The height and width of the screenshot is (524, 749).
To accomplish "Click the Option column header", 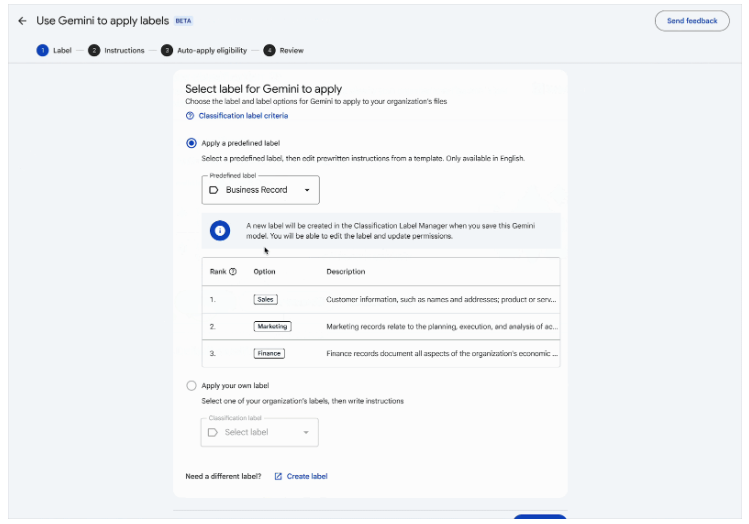I will (264, 271).
